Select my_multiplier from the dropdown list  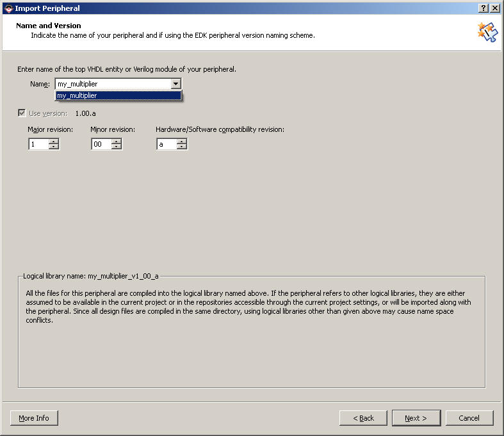pos(118,95)
